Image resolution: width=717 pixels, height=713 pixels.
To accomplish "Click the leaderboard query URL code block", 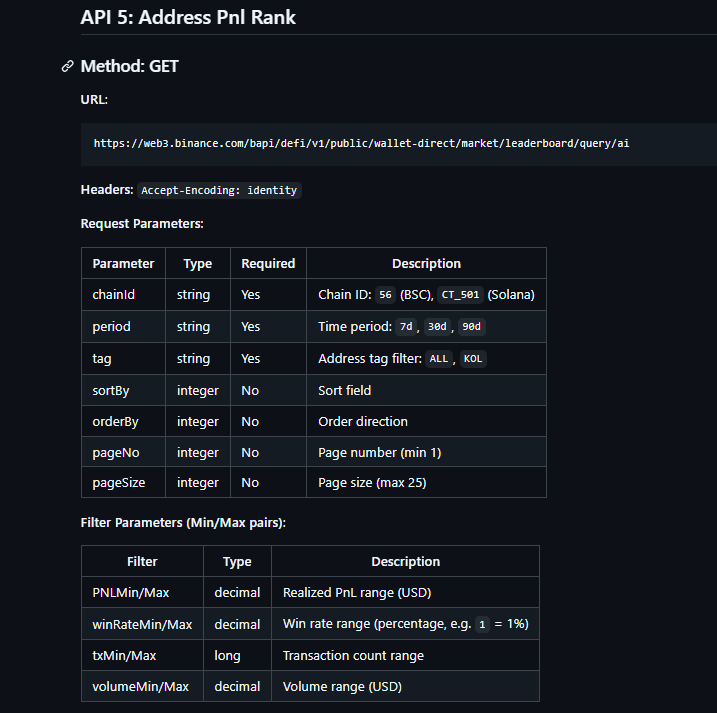I will point(398,144).
